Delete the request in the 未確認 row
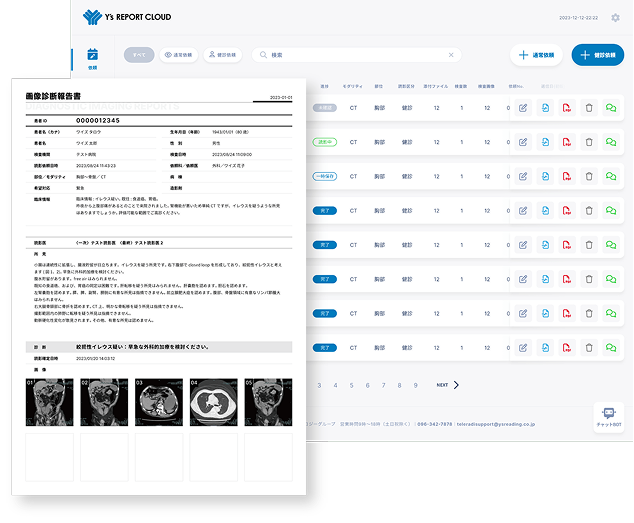 click(589, 108)
